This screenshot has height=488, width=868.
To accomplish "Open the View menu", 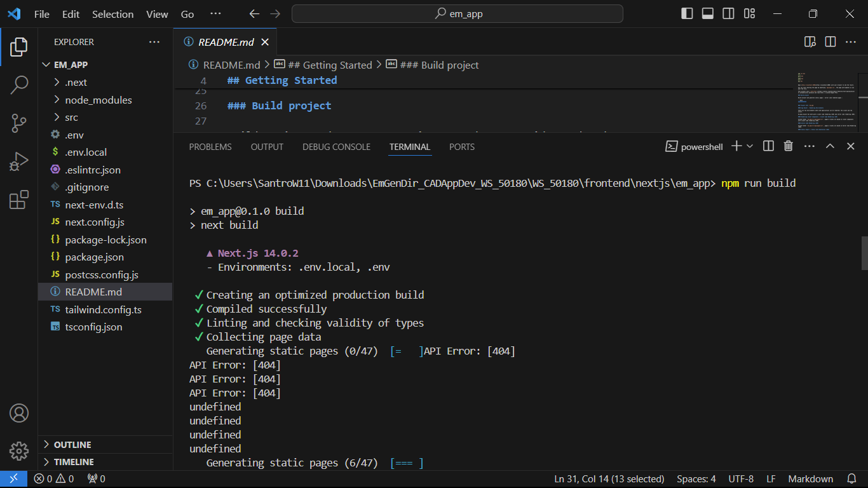I will (157, 14).
